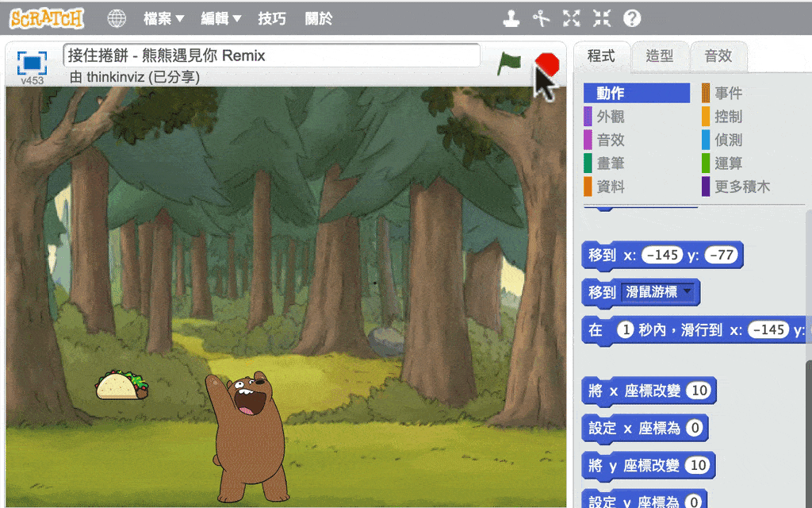
Task: Open block help question mark tool
Action: [x=632, y=19]
